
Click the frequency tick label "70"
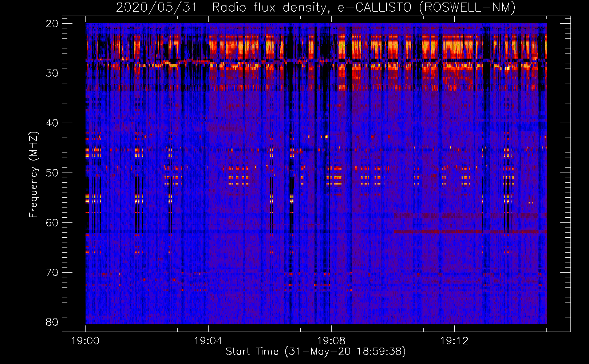tap(52, 273)
